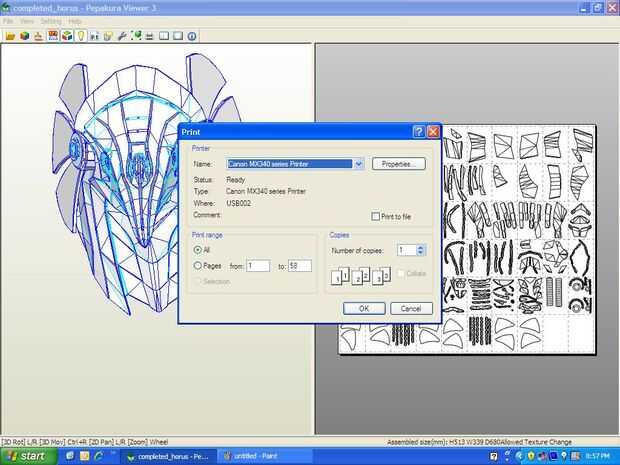Switch to untitled - Paint taskbar window

(x=265, y=456)
